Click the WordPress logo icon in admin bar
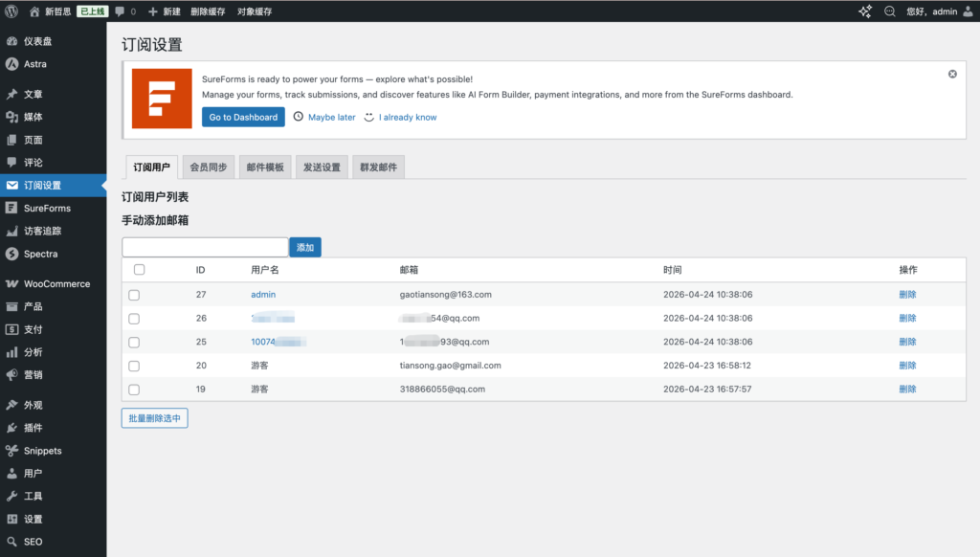Image resolution: width=980 pixels, height=557 pixels. [x=11, y=11]
